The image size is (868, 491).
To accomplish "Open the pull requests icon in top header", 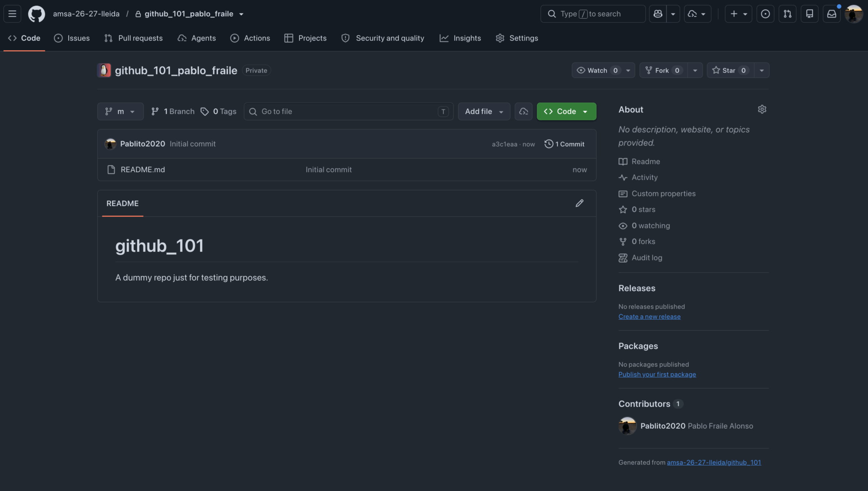I will coord(787,14).
